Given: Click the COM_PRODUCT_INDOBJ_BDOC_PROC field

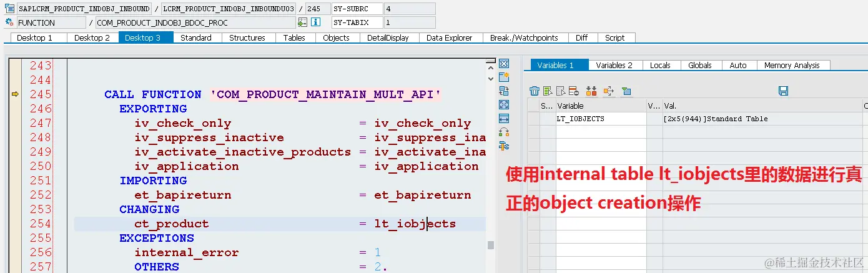Looking at the screenshot, I should click(x=195, y=22).
